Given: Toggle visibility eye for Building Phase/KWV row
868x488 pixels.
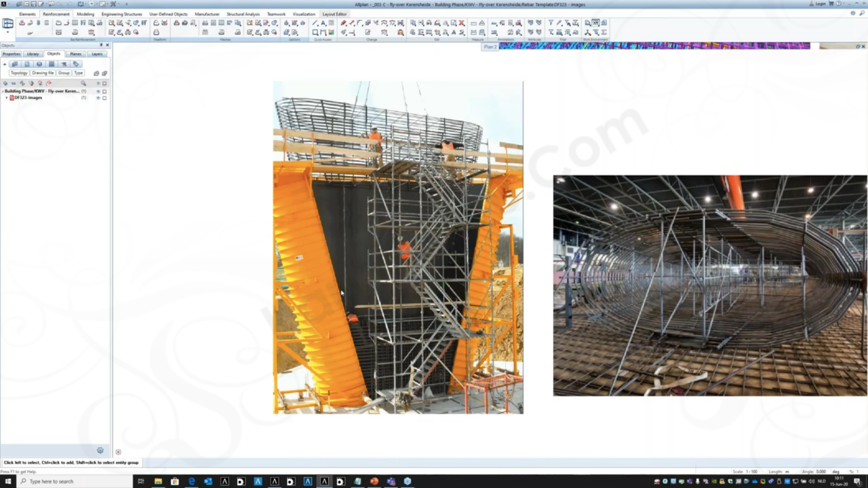Looking at the screenshot, I should (98, 91).
